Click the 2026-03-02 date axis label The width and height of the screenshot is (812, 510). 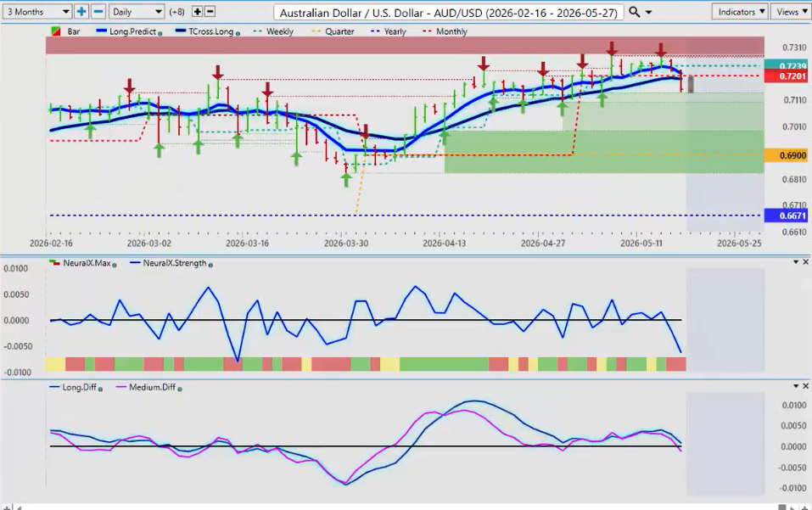coord(149,243)
